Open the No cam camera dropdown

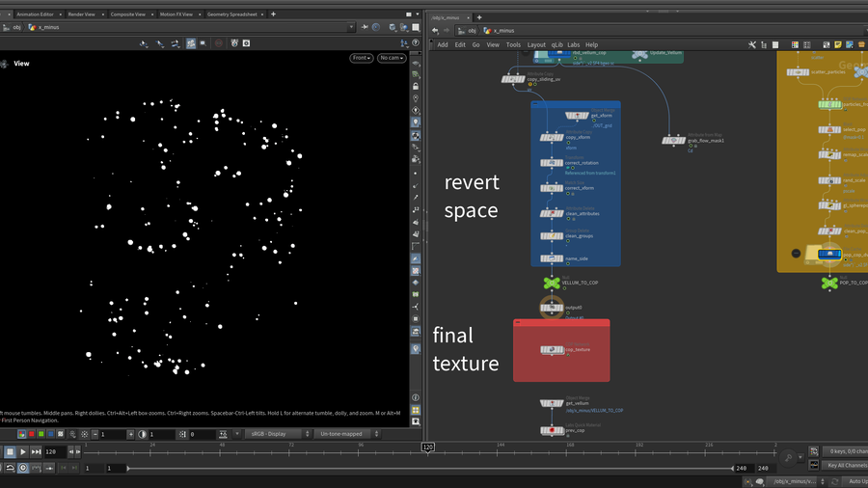tap(391, 58)
